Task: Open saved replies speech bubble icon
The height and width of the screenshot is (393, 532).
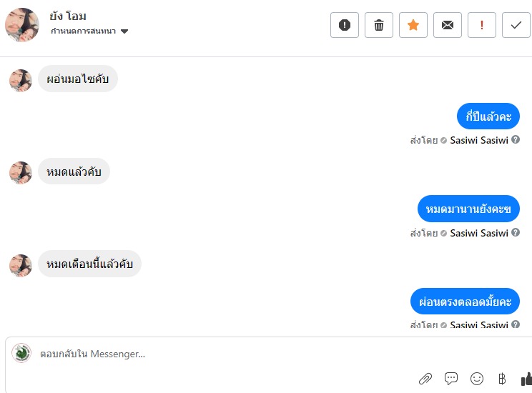Action: coord(451,378)
